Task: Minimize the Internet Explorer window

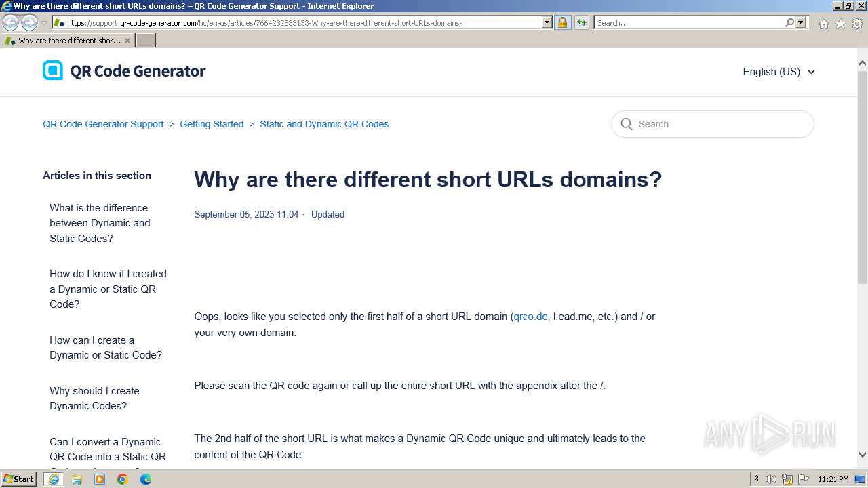Action: click(837, 6)
